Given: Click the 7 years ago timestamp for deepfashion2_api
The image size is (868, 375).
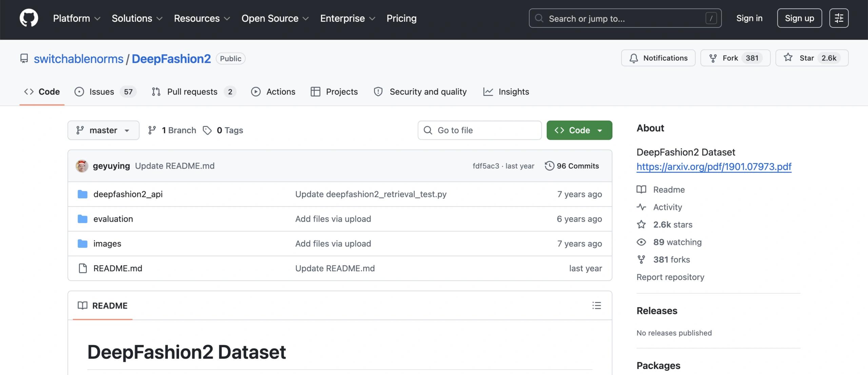Looking at the screenshot, I should [579, 194].
